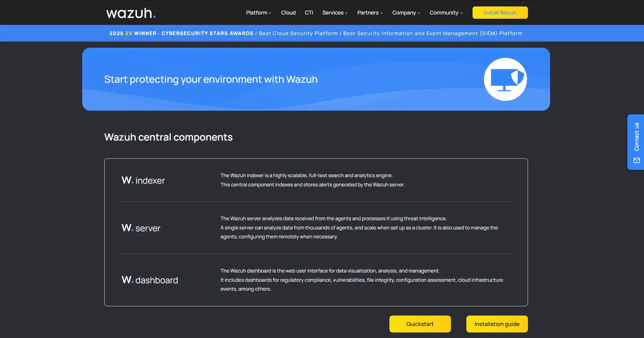Click the Wazuh server description text

(x=359, y=228)
